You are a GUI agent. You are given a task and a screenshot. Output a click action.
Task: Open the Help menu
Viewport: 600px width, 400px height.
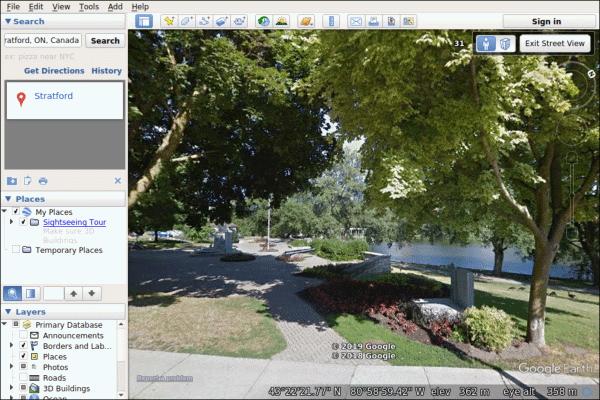(140, 7)
